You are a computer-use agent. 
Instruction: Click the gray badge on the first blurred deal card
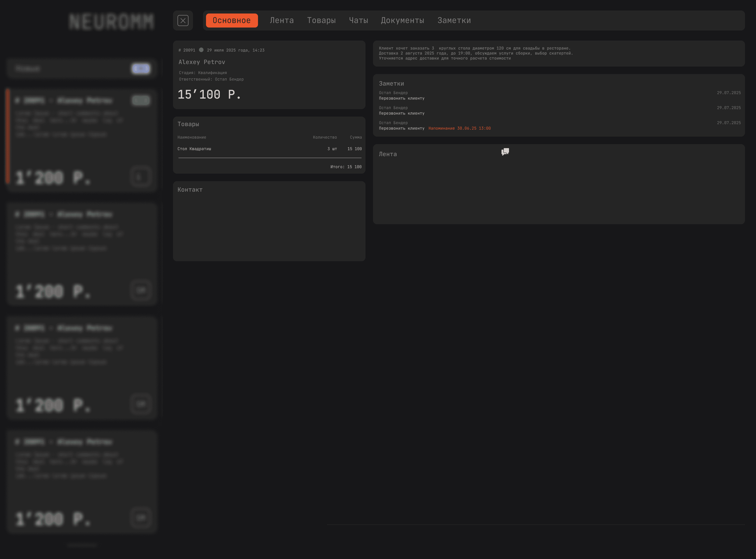[x=141, y=101]
